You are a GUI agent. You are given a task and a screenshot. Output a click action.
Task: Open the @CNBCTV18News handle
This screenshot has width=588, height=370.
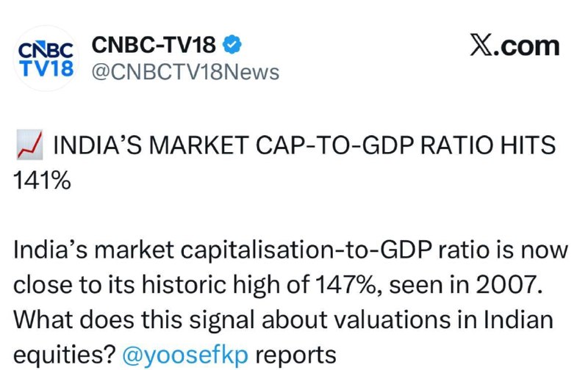(185, 72)
